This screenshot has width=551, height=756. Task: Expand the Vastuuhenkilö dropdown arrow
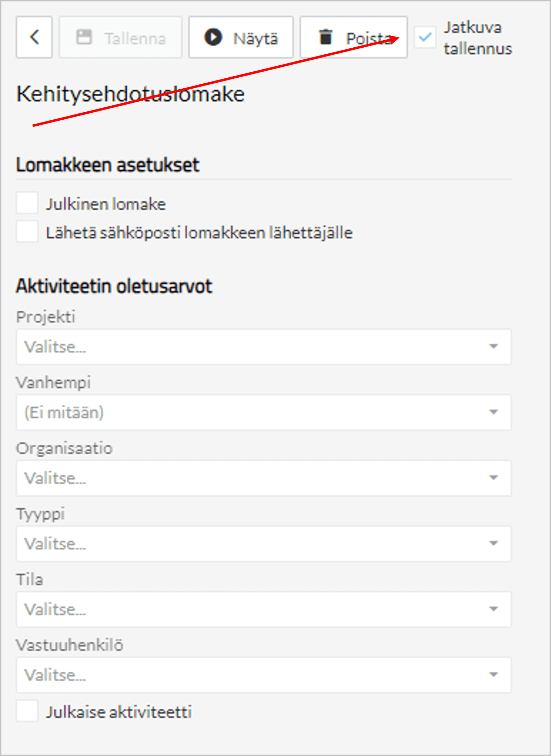pos(493,675)
